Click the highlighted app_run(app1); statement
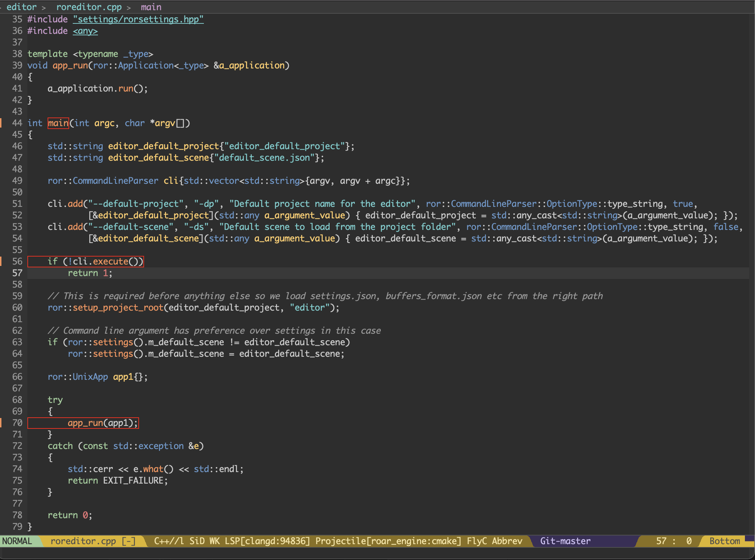This screenshot has height=560, width=755. [x=103, y=423]
